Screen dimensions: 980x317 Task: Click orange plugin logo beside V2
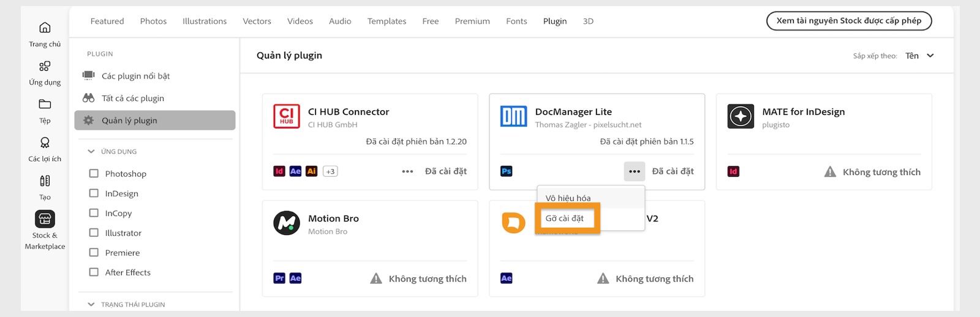click(513, 223)
